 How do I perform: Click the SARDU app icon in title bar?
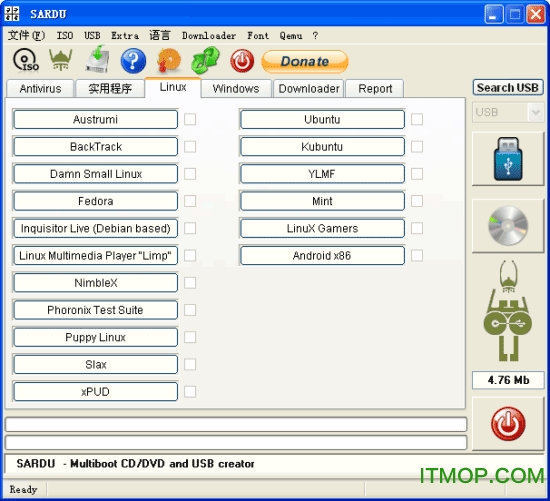tap(12, 14)
